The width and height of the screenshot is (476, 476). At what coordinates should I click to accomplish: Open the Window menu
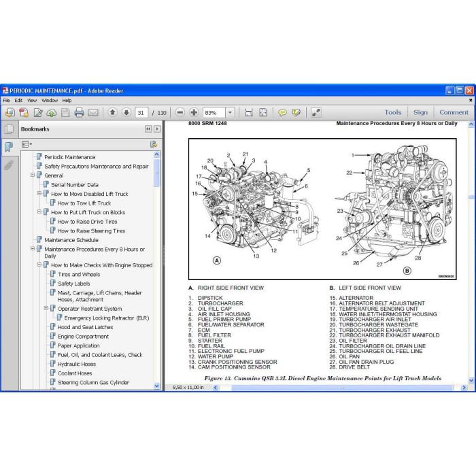click(50, 100)
